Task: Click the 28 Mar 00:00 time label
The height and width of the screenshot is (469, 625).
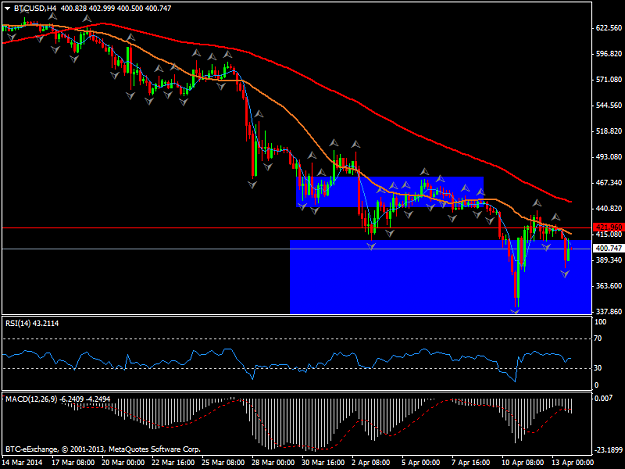Action: pos(273,462)
